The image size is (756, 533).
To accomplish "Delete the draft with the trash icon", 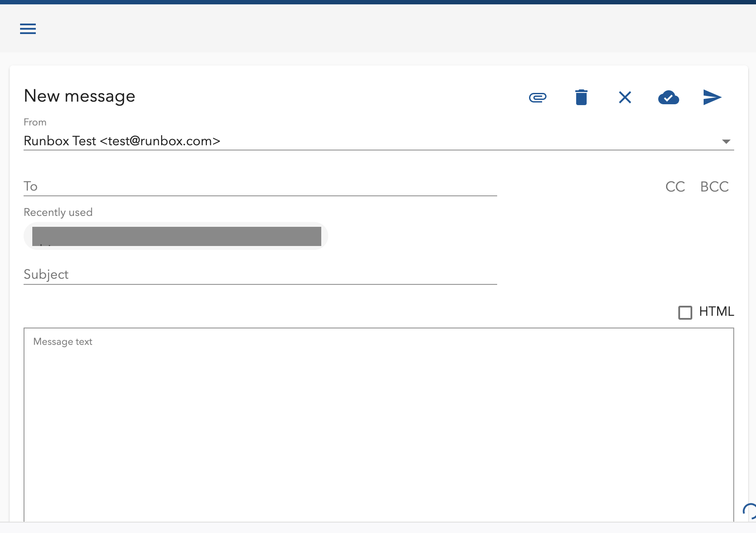I will 581,97.
